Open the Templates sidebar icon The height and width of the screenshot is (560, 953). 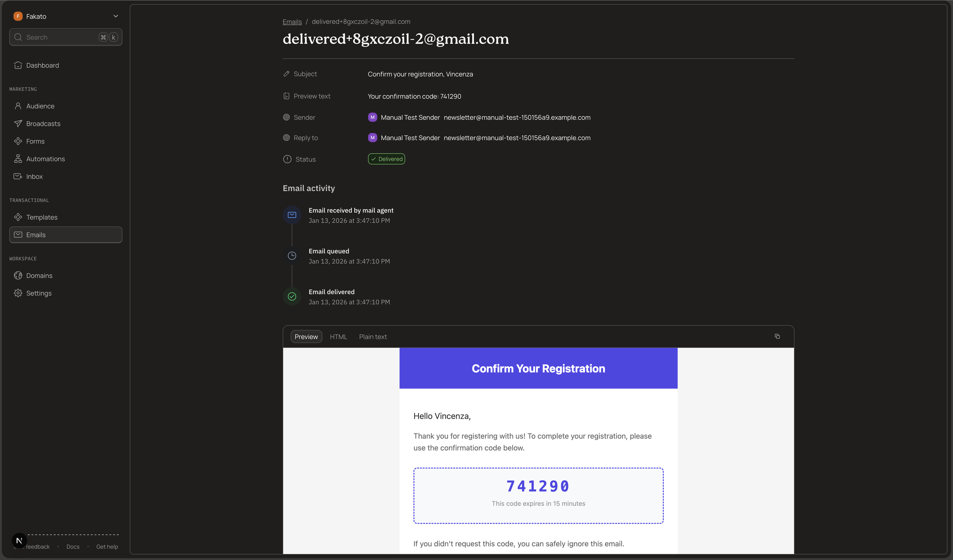(x=18, y=217)
